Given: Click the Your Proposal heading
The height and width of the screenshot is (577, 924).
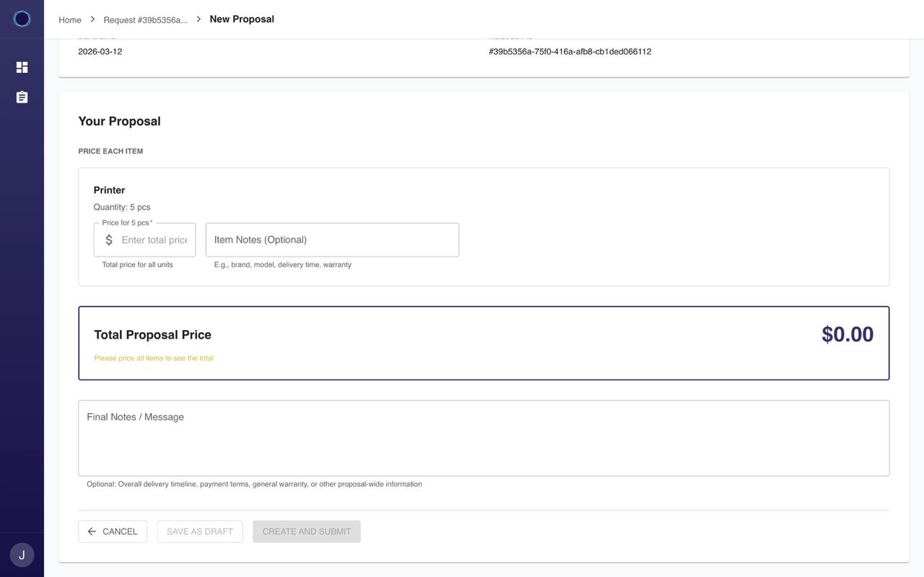Looking at the screenshot, I should (119, 121).
